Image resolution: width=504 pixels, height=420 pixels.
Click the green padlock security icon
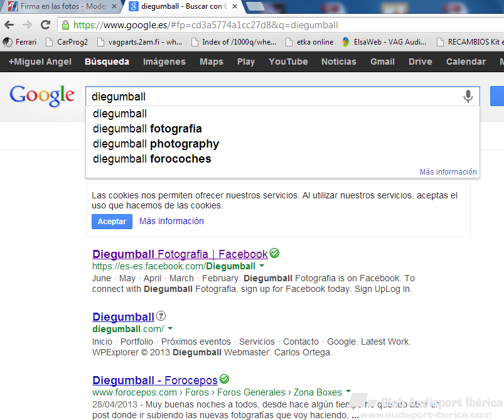pyautogui.click(x=65, y=24)
